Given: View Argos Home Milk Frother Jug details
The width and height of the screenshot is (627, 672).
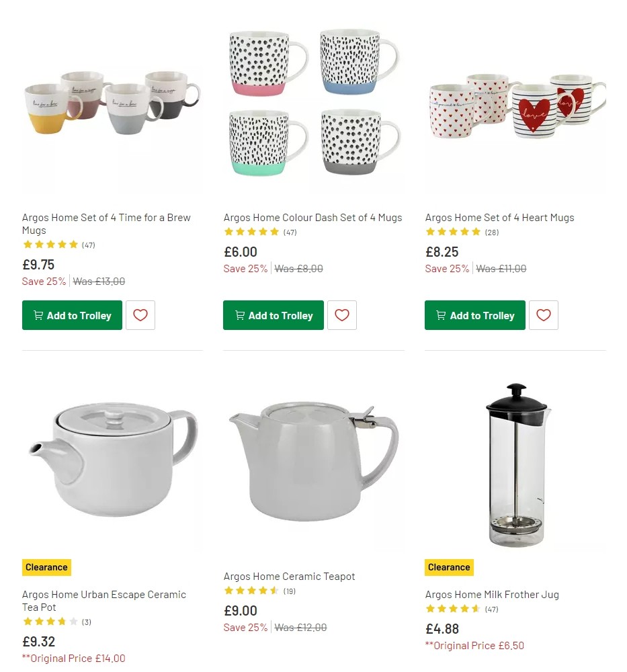Looking at the screenshot, I should pyautogui.click(x=491, y=594).
